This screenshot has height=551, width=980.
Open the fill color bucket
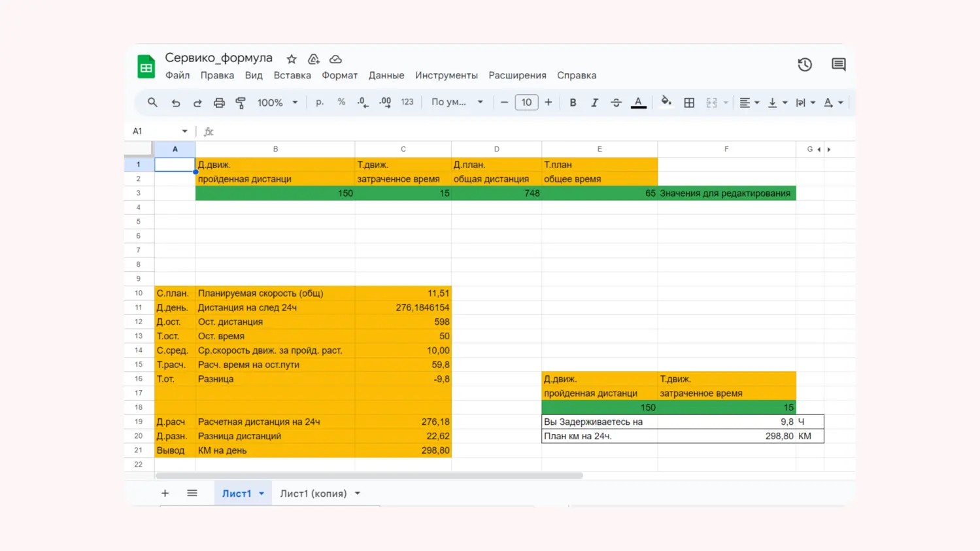click(x=666, y=102)
